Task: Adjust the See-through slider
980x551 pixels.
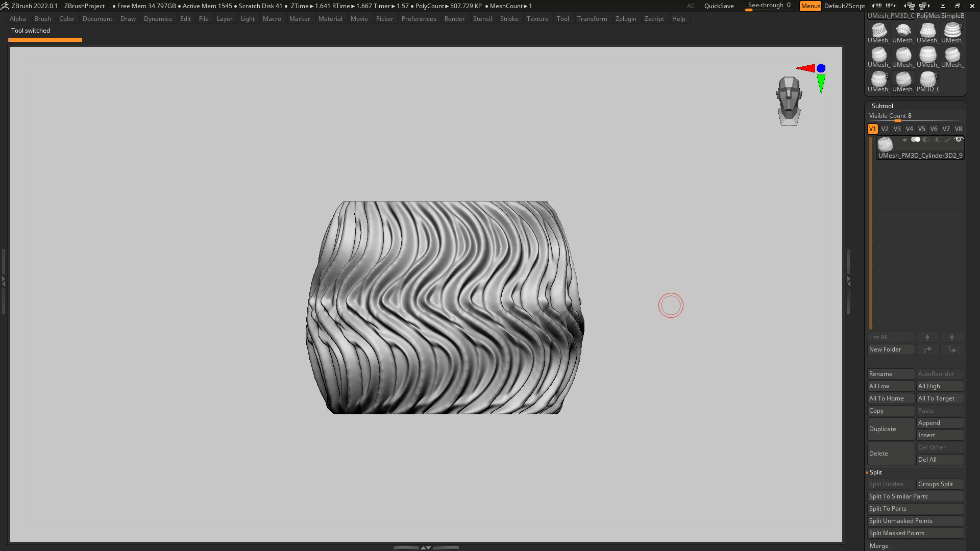Action: pos(769,6)
